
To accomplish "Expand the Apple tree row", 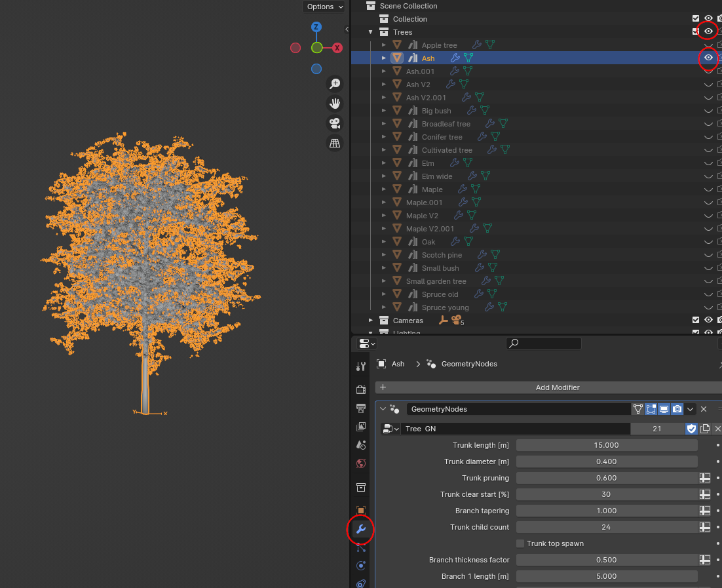I will pyautogui.click(x=383, y=45).
